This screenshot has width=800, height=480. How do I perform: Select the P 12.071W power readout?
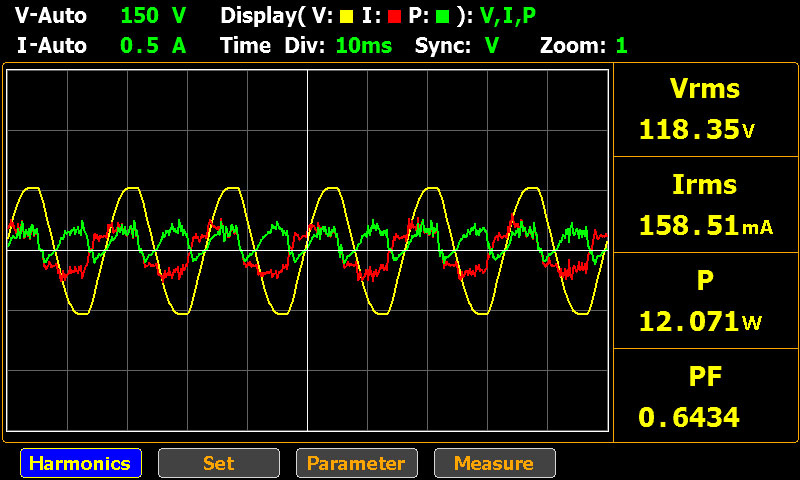point(705,300)
